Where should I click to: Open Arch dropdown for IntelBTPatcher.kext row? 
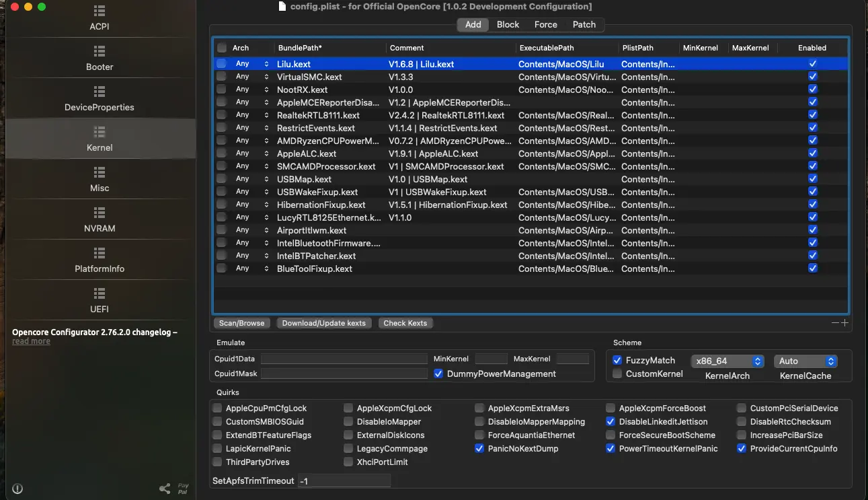point(251,256)
